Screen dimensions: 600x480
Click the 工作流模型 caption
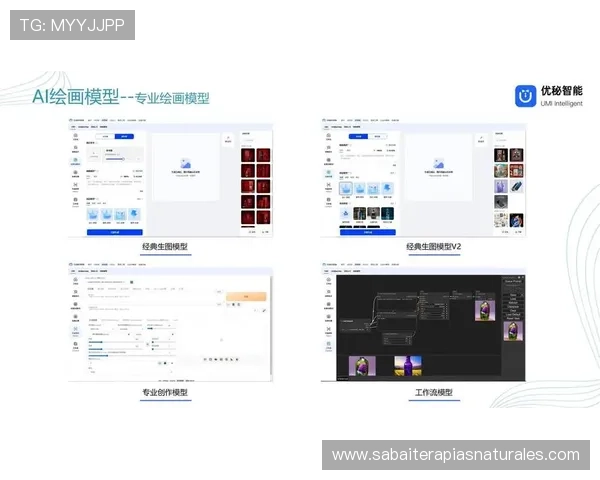[x=434, y=392]
